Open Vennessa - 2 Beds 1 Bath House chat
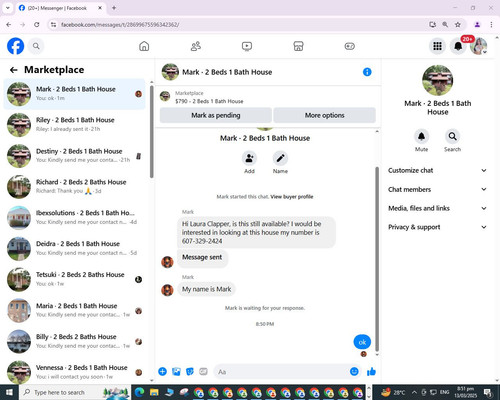 pos(74,372)
